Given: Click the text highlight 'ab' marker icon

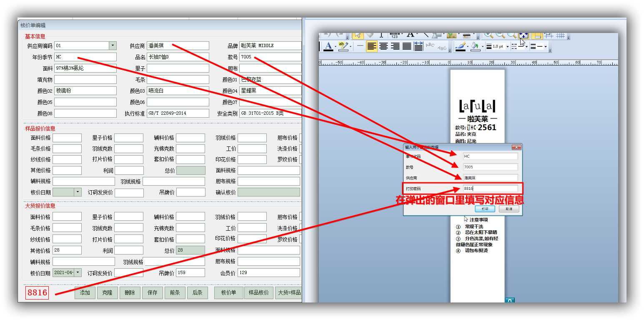Looking at the screenshot, I should [343, 46].
